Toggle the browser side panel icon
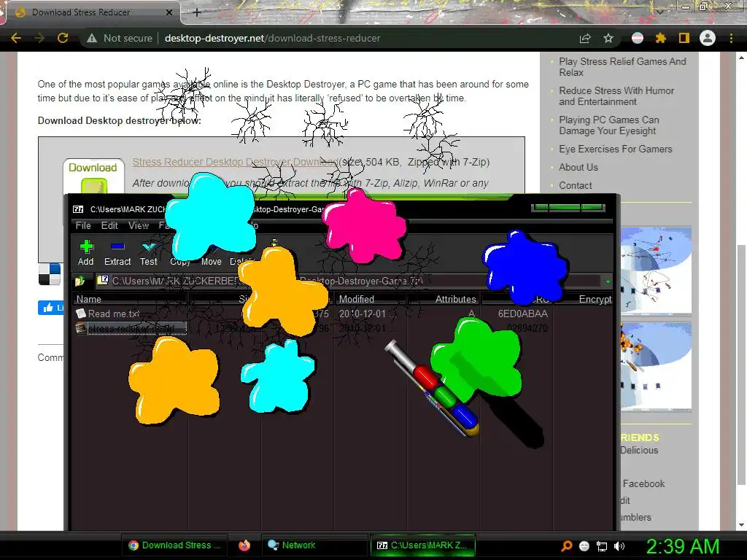Image resolution: width=747 pixels, height=560 pixels. coord(684,38)
